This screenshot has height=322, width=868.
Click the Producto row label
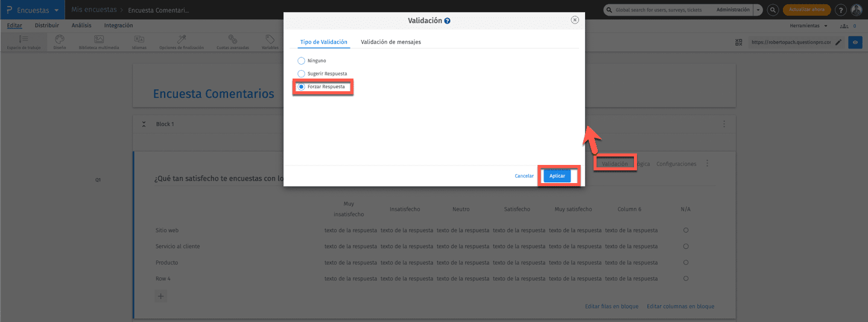pyautogui.click(x=166, y=263)
